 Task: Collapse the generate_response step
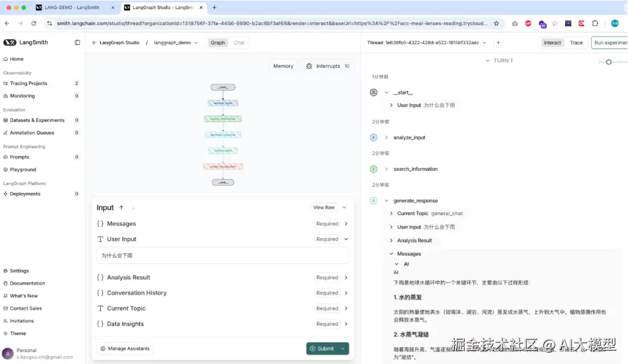[387, 201]
